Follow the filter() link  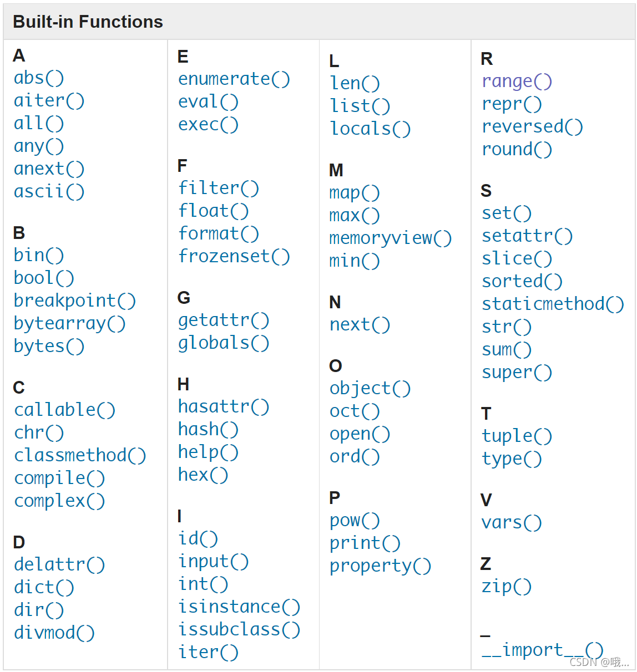(x=219, y=189)
